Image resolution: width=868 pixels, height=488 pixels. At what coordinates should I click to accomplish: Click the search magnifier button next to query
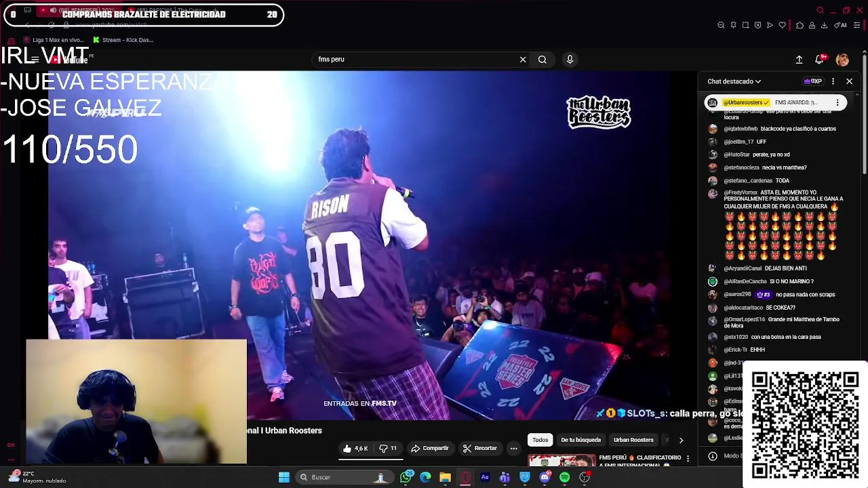click(x=542, y=60)
